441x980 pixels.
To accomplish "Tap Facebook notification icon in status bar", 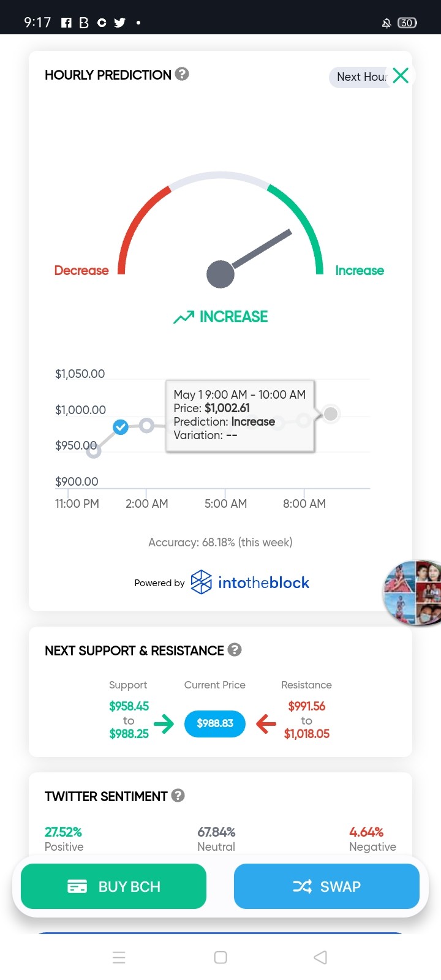I will pos(67,23).
